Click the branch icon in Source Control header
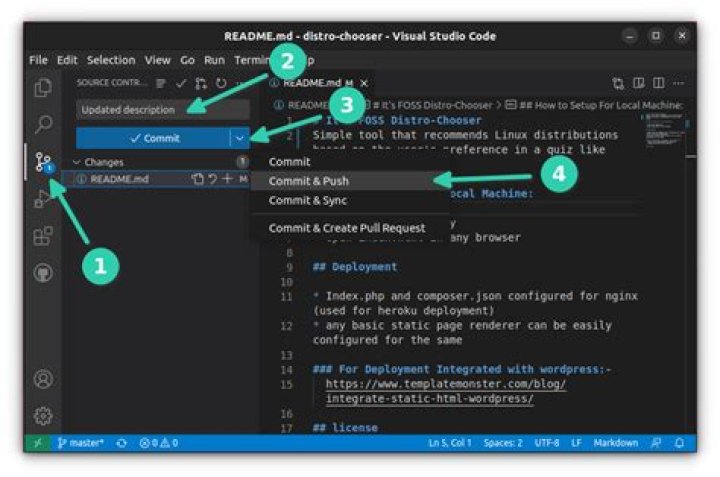 tap(201, 83)
